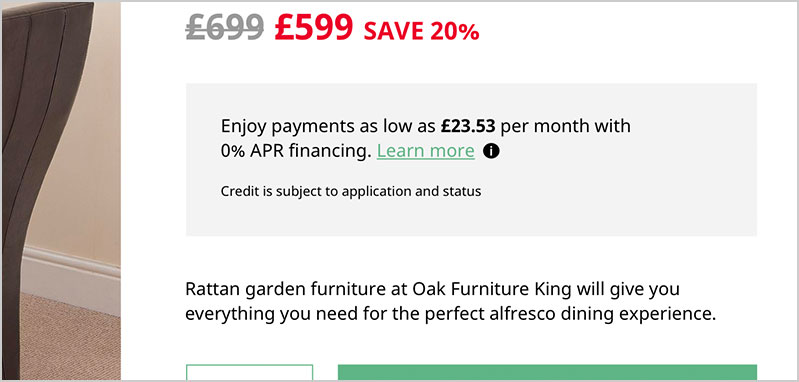Click the Credit is subject to application note
Screen dimensions: 799x382
(351, 192)
